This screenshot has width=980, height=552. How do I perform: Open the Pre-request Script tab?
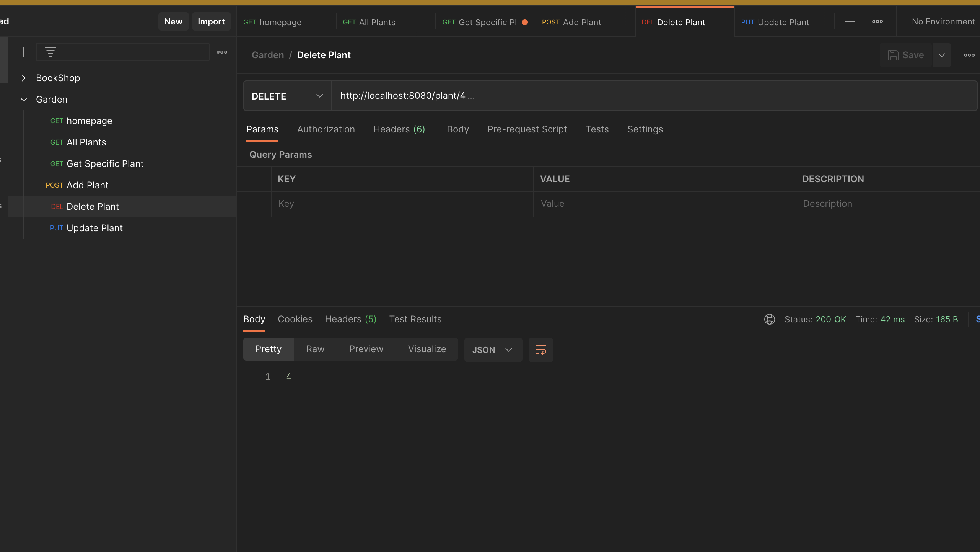pos(527,129)
